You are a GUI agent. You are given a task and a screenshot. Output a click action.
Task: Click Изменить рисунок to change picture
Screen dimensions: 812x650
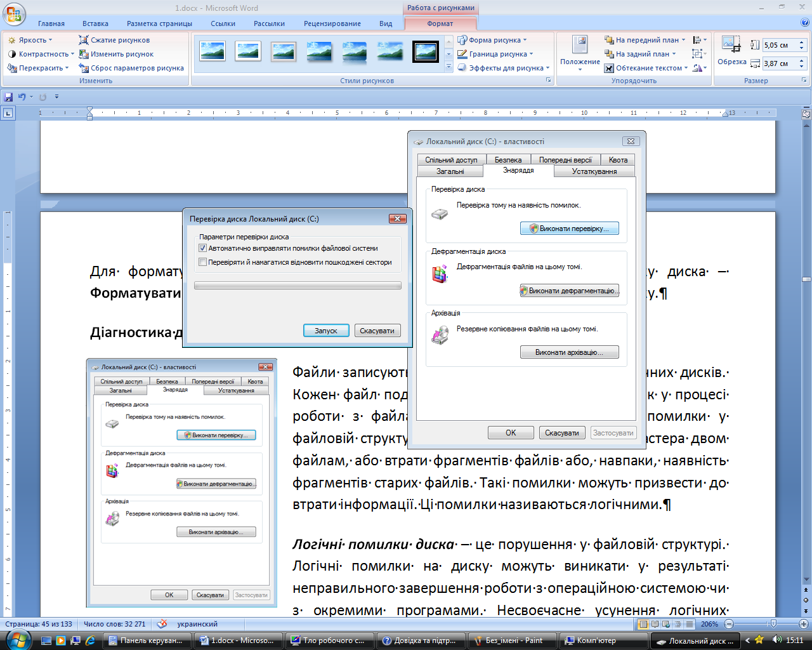116,54
